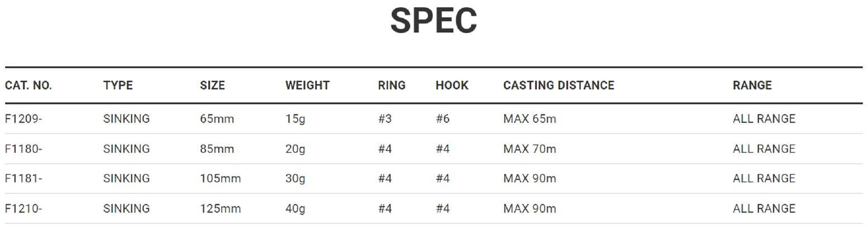Click the RING column header
The image size is (868, 227).
point(391,86)
